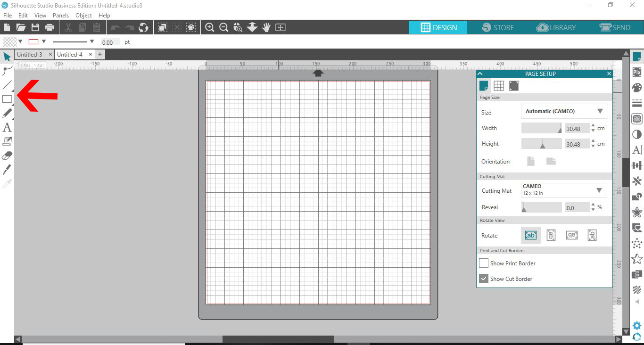Collapse the Page Setup panel chevron

(480, 74)
